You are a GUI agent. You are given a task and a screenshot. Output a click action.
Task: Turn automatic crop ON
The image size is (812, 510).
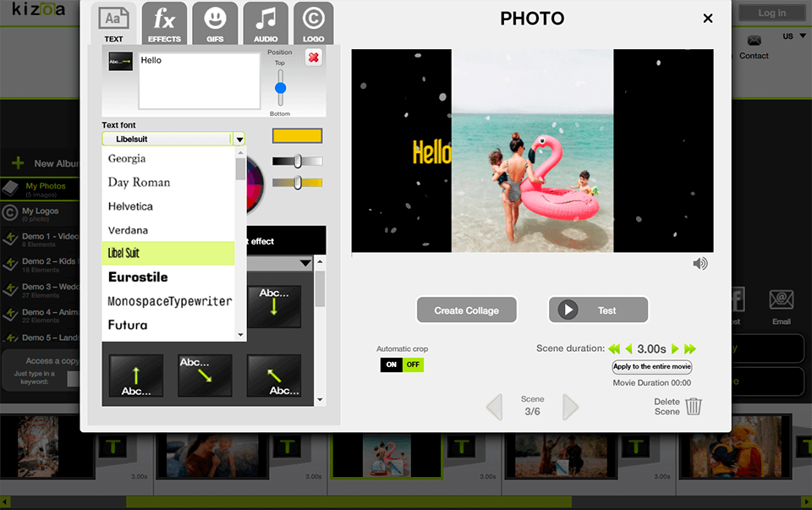(391, 365)
